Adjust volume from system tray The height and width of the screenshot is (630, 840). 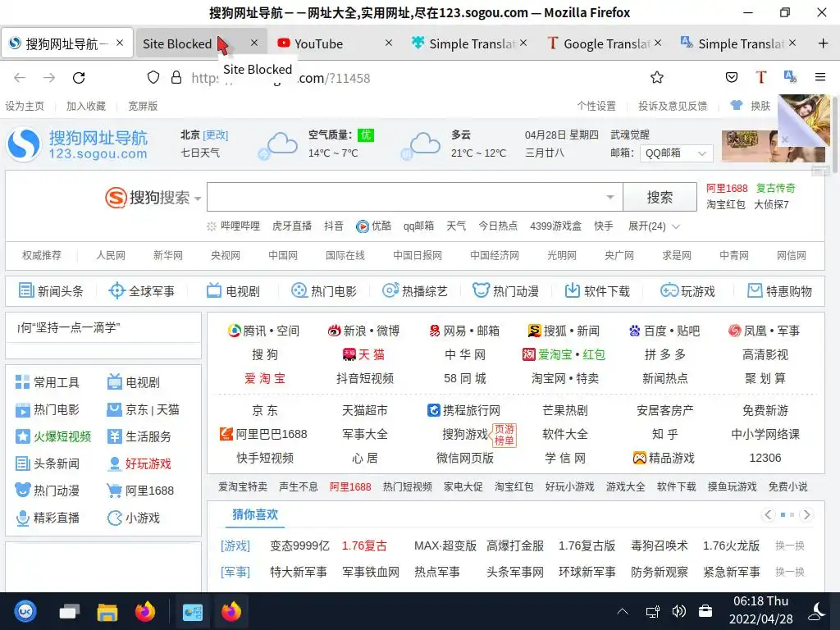(678, 611)
